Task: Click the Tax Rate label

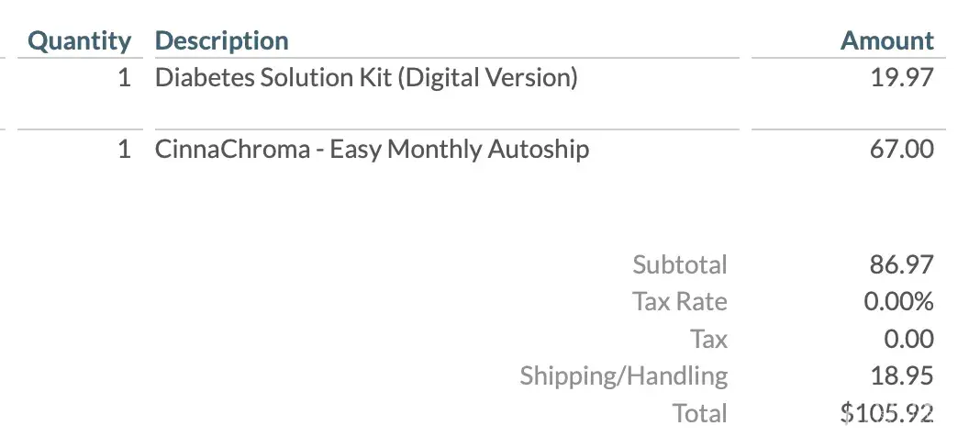Action: (679, 302)
